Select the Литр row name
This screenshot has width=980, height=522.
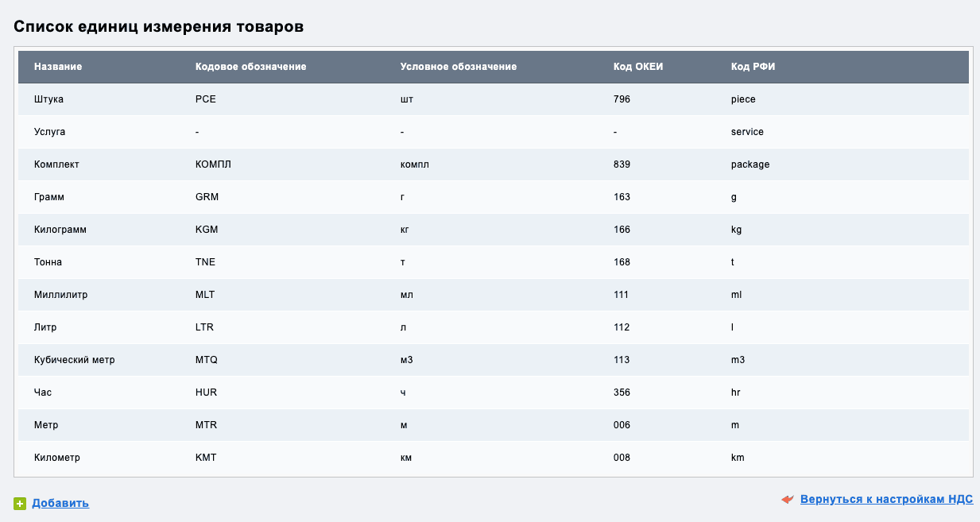click(45, 327)
